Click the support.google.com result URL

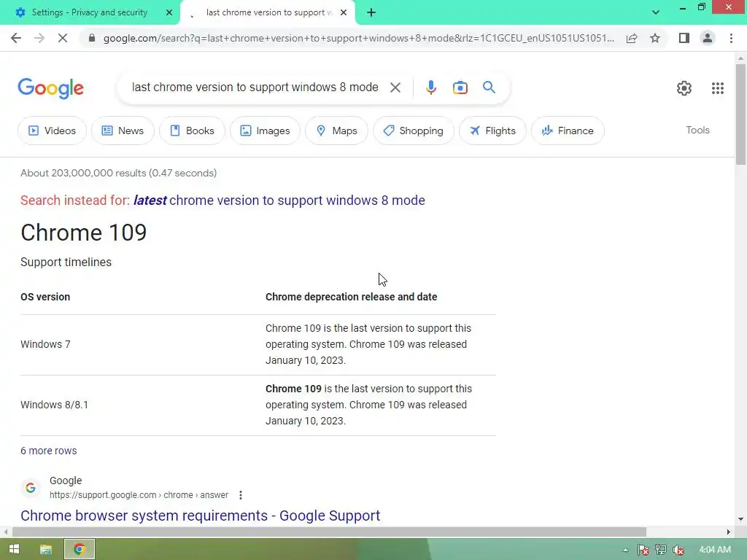click(139, 495)
